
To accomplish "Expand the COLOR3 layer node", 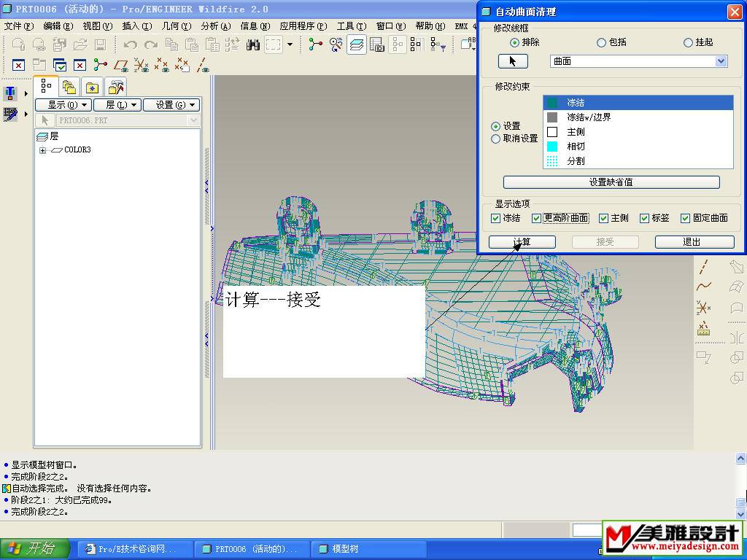I will [43, 150].
